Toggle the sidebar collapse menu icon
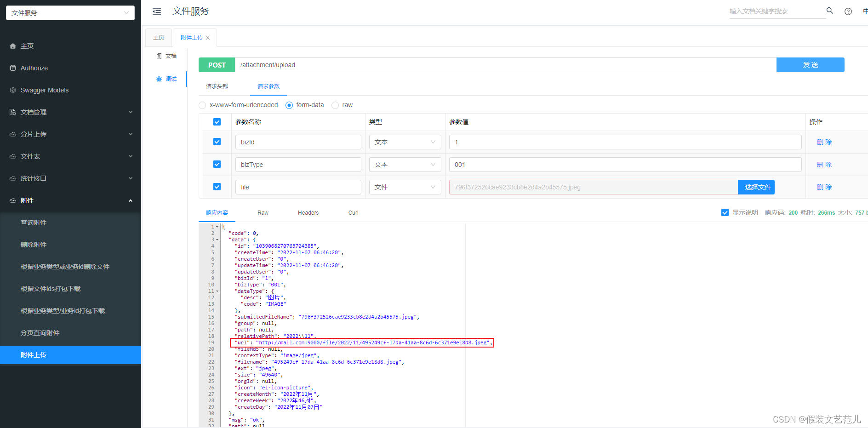The height and width of the screenshot is (428, 868). tap(157, 11)
